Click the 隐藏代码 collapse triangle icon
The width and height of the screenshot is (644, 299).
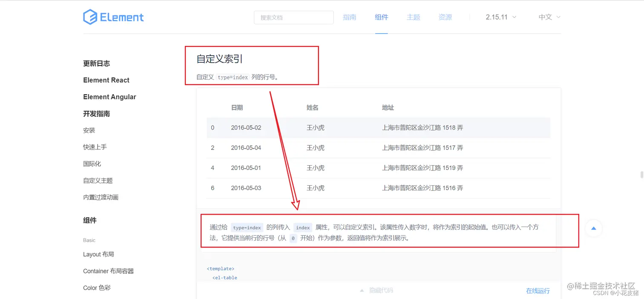click(362, 290)
